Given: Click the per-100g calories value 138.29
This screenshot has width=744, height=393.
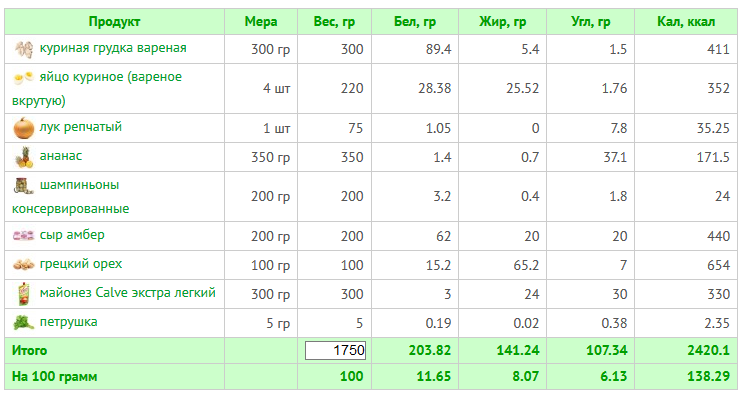Looking at the screenshot, I should click(708, 377).
